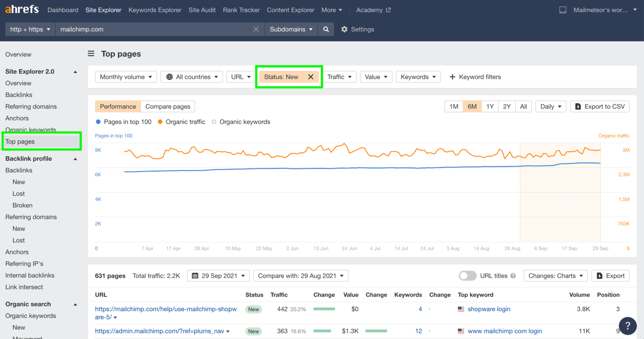The height and width of the screenshot is (339, 644).
Task: Remove the Status: New filter
Action: click(310, 77)
